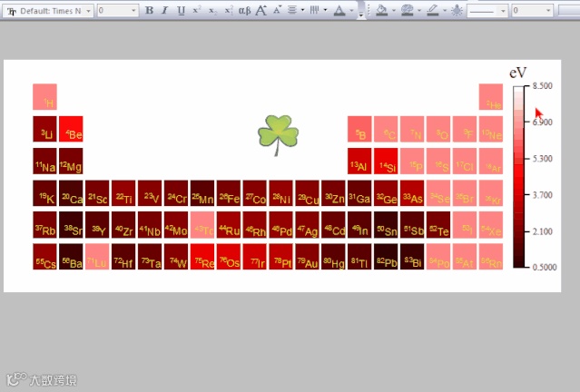This screenshot has width=580, height=392.
Task: Select the color scale gradient bar
Action: coord(518,176)
